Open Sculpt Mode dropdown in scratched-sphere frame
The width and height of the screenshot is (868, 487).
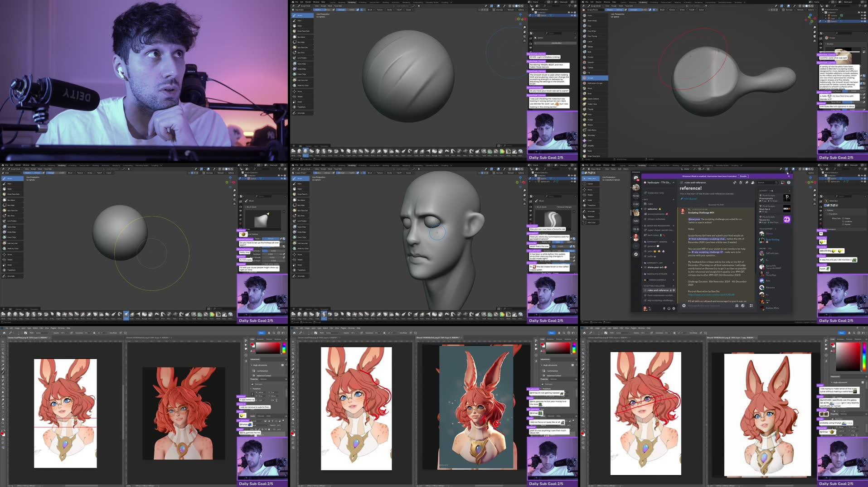click(305, 6)
